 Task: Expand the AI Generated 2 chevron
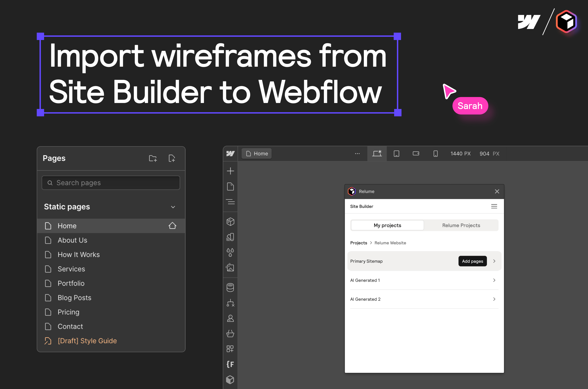494,299
